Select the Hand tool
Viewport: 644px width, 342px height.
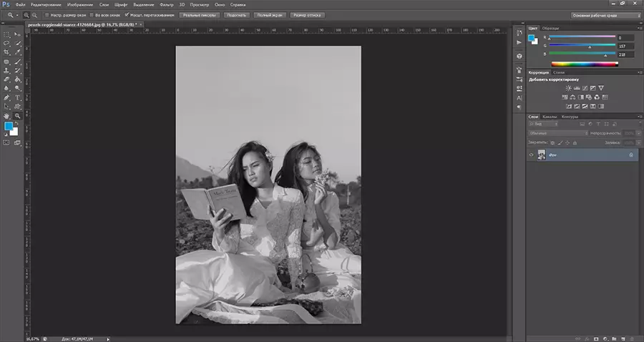click(6, 114)
